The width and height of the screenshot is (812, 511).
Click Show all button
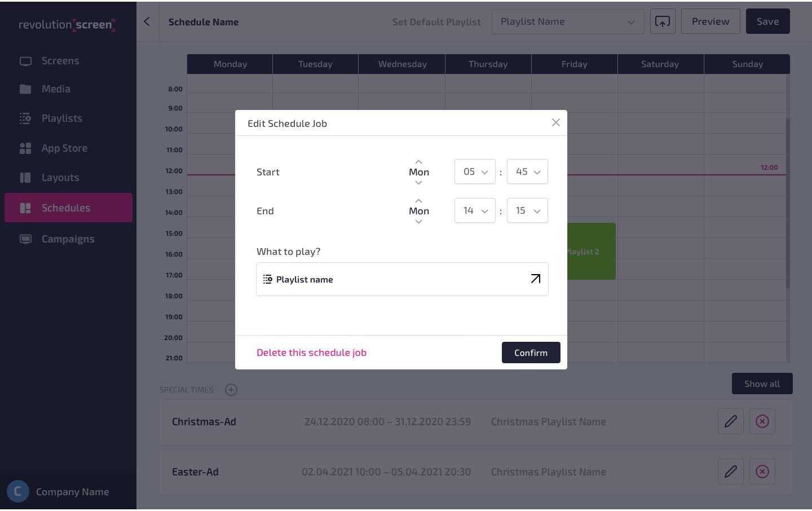tap(762, 384)
